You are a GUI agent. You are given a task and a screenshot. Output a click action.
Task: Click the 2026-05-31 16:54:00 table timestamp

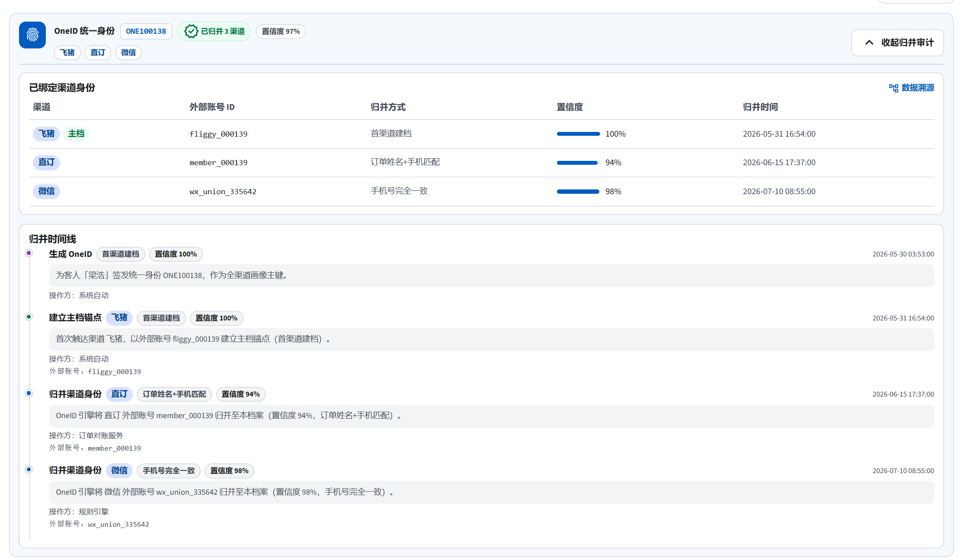tap(779, 134)
